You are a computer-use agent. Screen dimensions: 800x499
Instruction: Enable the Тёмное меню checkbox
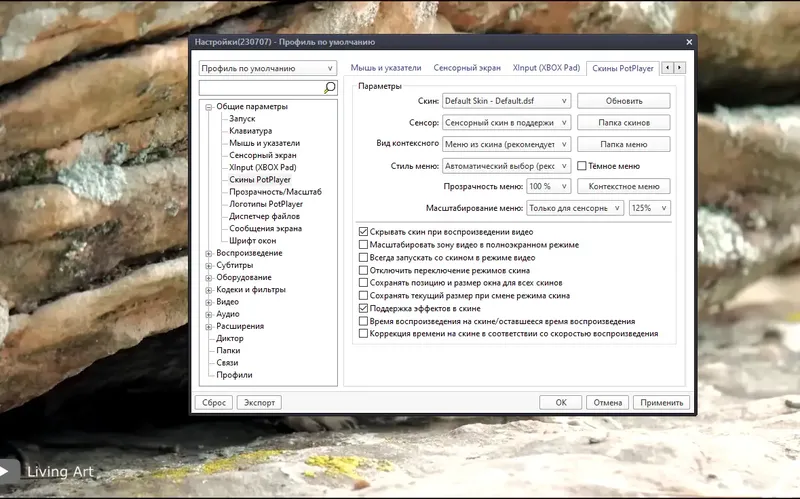click(x=582, y=166)
